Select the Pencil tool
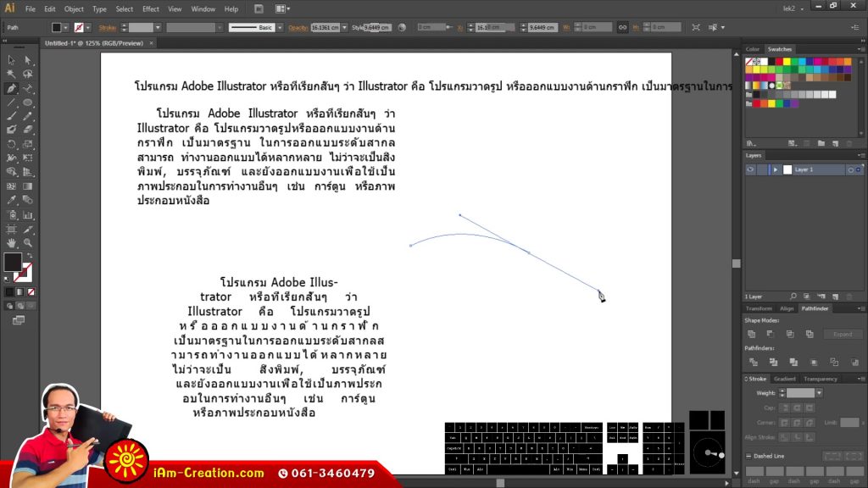Image resolution: width=868 pixels, height=488 pixels. pyautogui.click(x=28, y=116)
